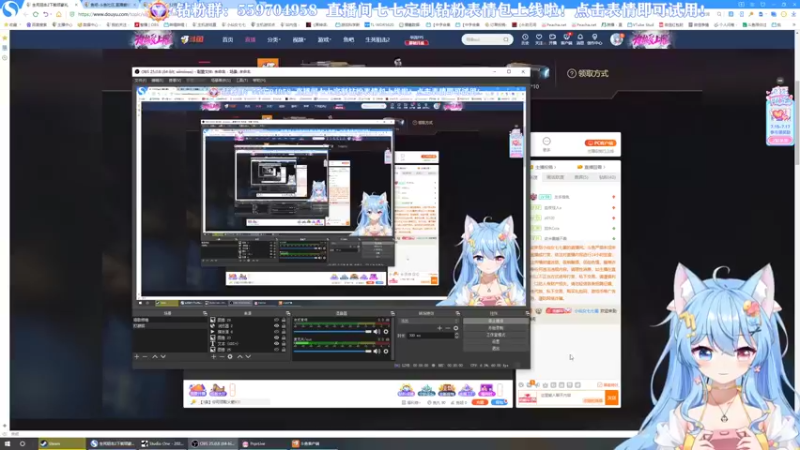Open OBS 编辑 menu

[158, 81]
